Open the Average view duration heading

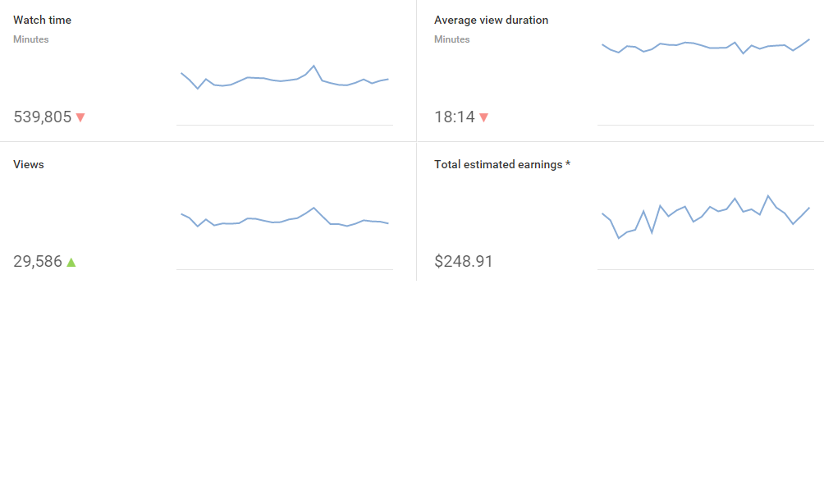tap(491, 20)
